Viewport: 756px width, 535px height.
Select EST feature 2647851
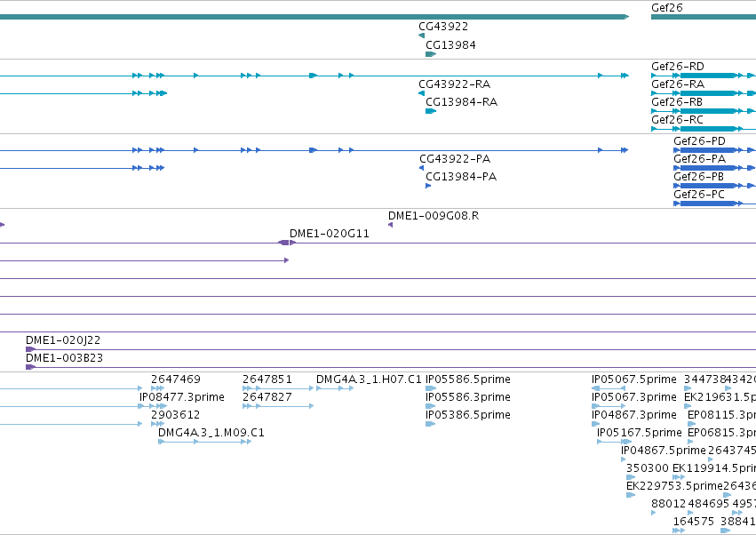click(x=267, y=379)
